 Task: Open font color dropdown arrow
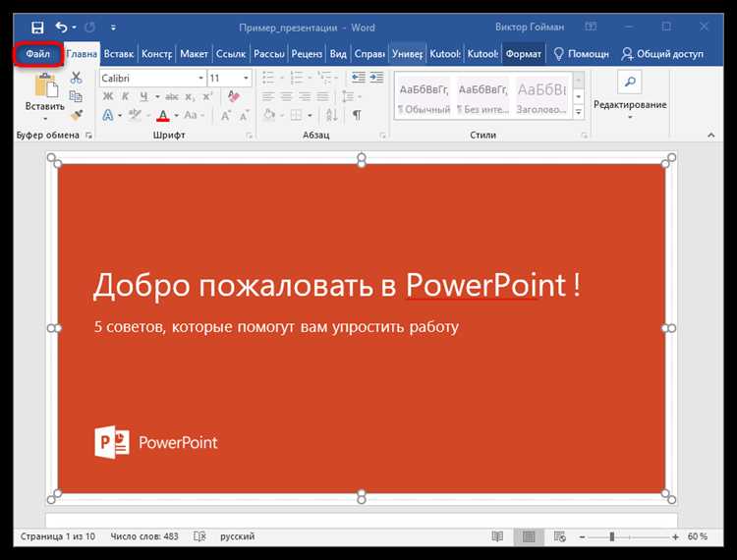coord(176,115)
